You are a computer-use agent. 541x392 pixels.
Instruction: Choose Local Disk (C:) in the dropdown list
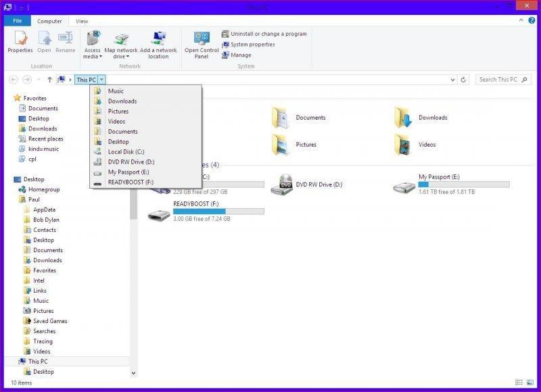126,152
